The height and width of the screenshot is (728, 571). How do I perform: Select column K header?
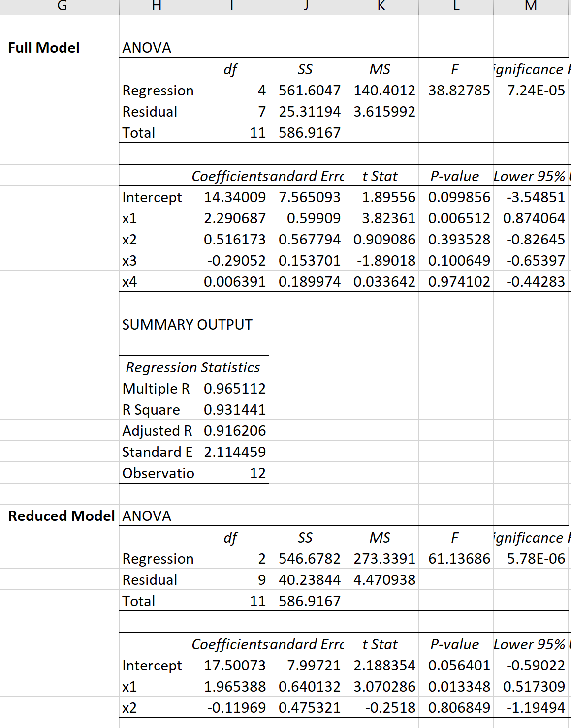point(381,7)
